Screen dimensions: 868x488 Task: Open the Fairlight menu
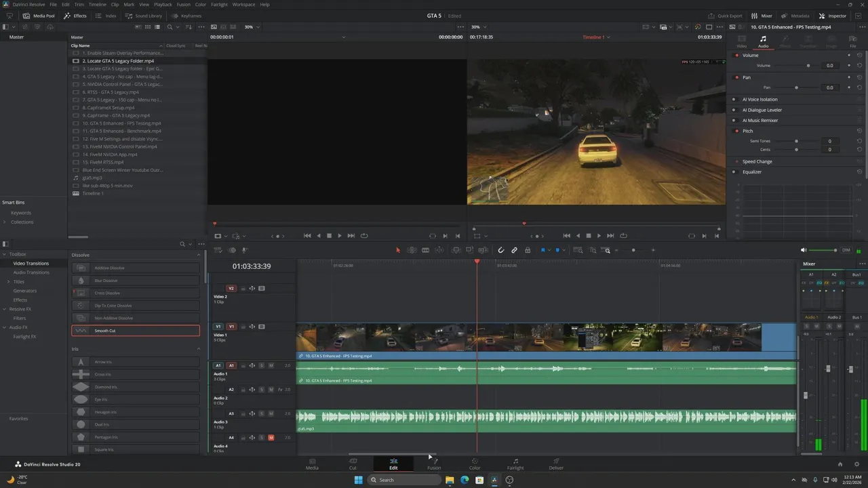point(219,5)
